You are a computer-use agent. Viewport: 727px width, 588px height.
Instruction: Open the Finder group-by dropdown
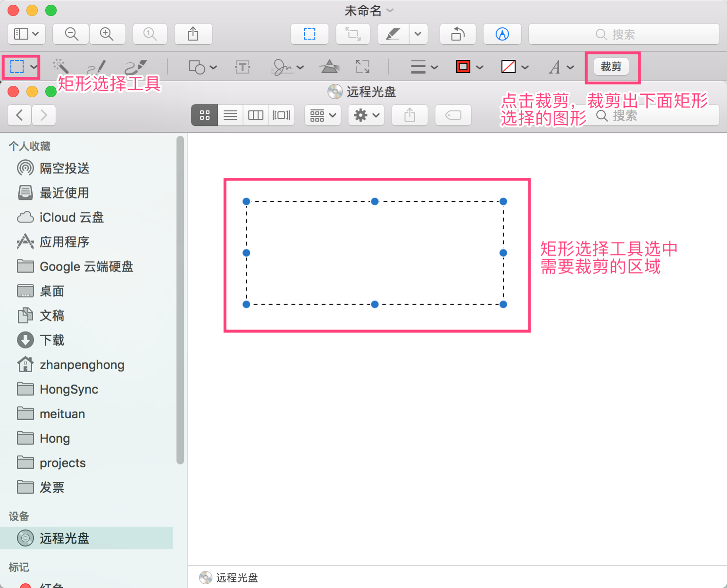coord(323,115)
